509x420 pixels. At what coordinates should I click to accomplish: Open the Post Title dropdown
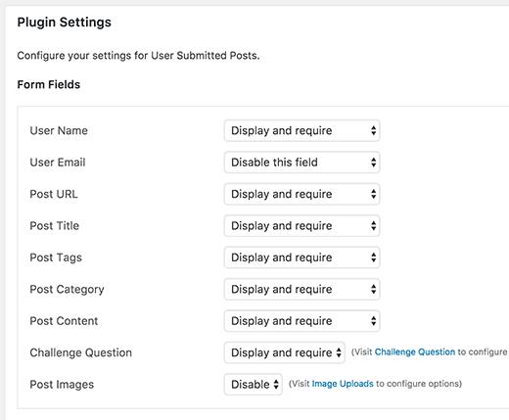[x=301, y=225]
